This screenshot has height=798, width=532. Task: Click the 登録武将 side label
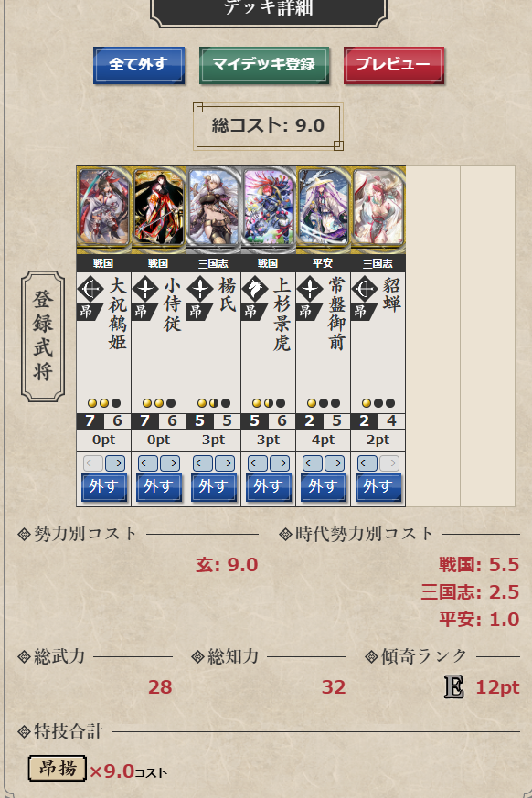coord(43,335)
